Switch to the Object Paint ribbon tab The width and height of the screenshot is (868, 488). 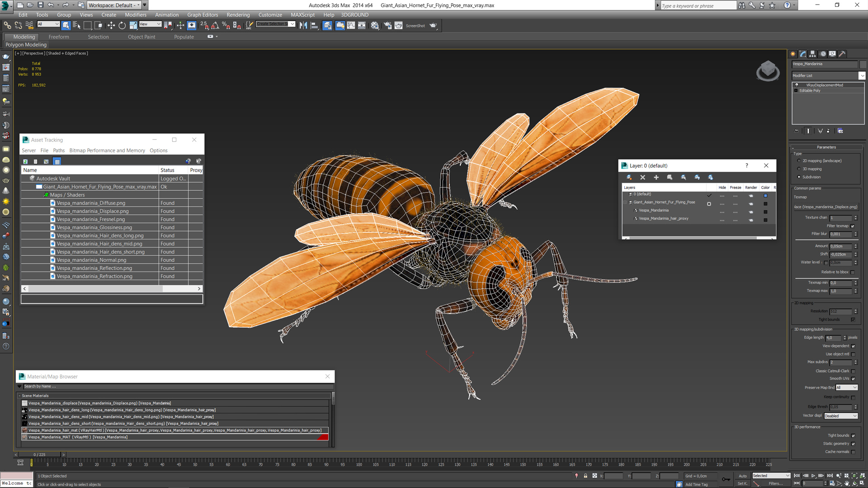point(142,37)
